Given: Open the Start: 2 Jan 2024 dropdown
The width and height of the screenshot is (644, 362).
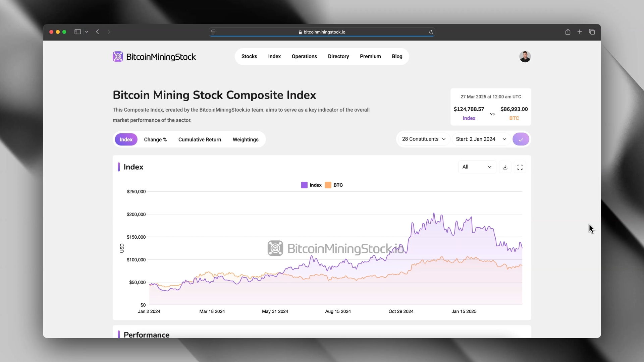Looking at the screenshot, I should 481,139.
